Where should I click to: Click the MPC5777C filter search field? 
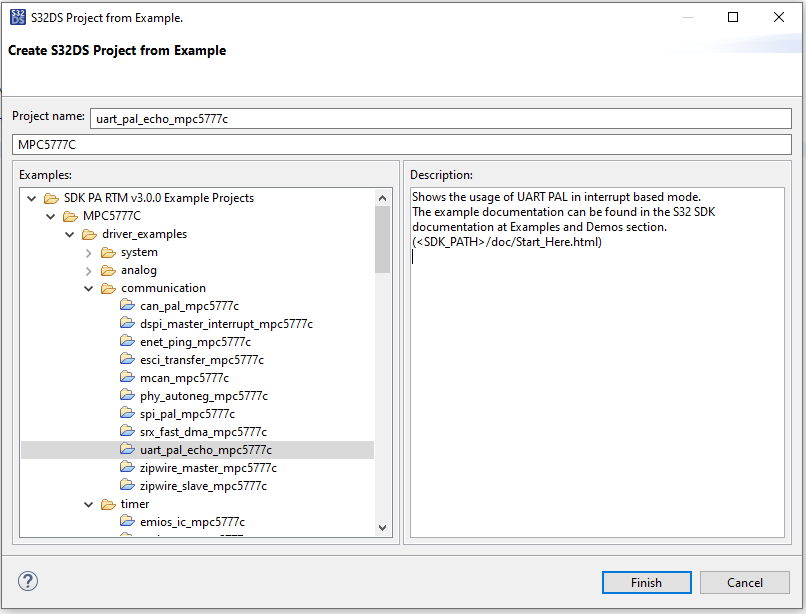[400, 145]
